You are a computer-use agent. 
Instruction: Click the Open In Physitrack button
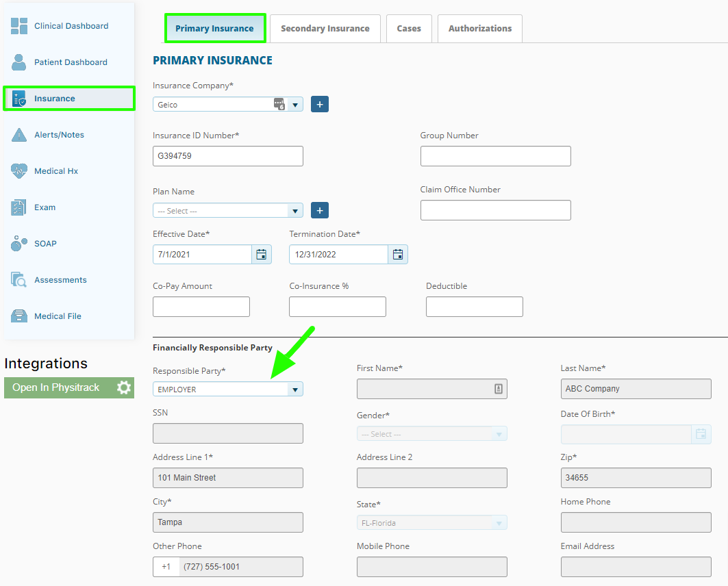pos(69,387)
